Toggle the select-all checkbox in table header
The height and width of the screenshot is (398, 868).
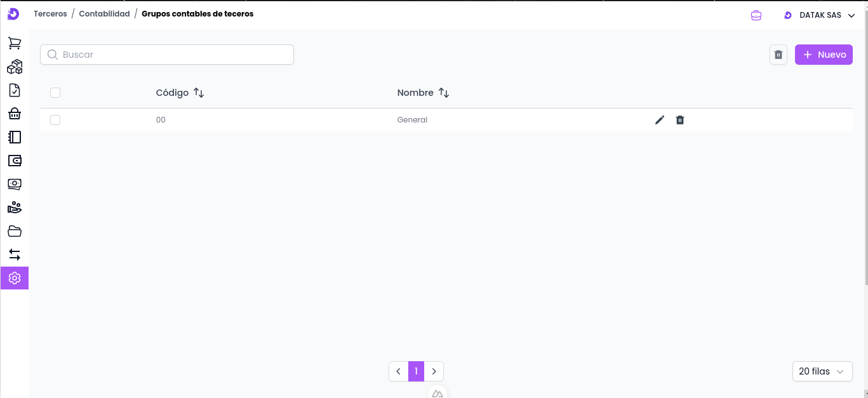pos(55,93)
